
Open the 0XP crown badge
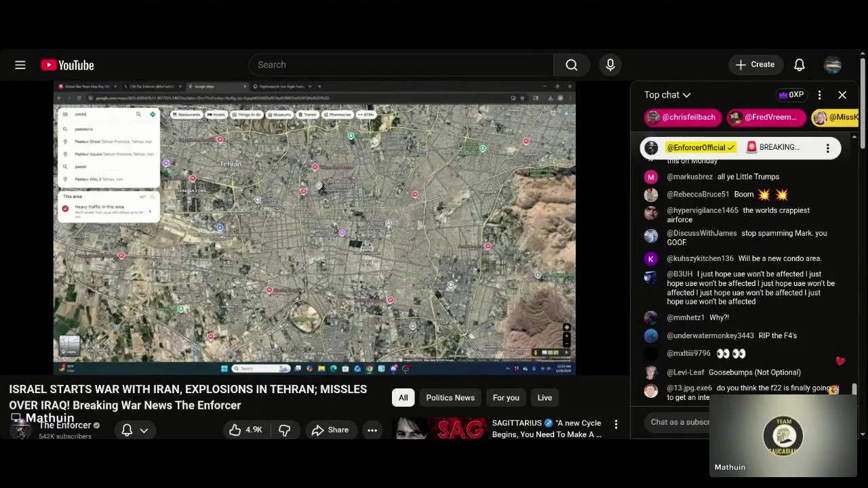coord(791,95)
